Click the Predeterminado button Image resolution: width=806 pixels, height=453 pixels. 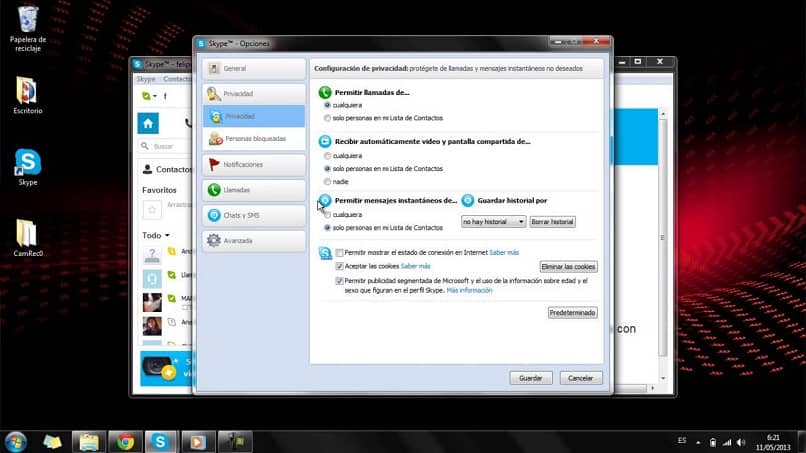point(572,313)
